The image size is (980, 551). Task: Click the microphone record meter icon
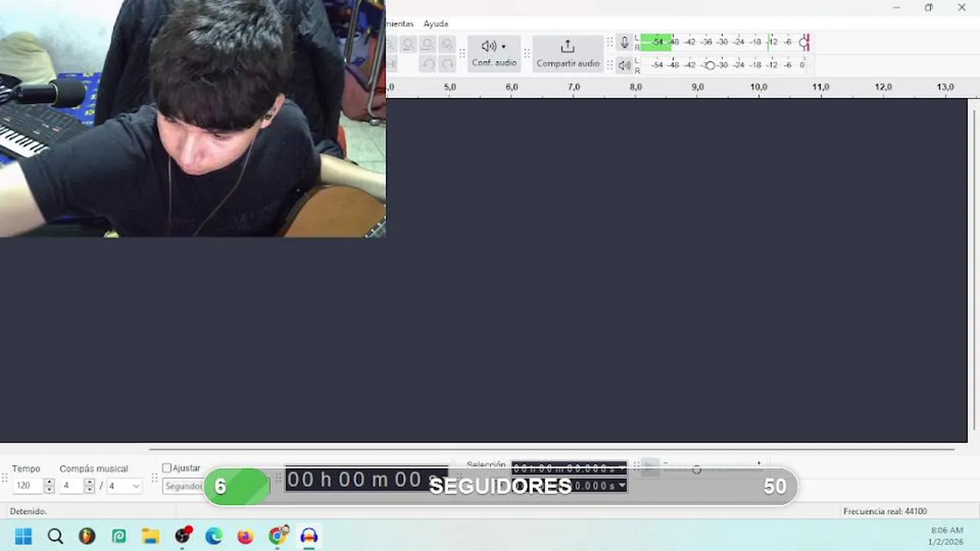coord(625,43)
